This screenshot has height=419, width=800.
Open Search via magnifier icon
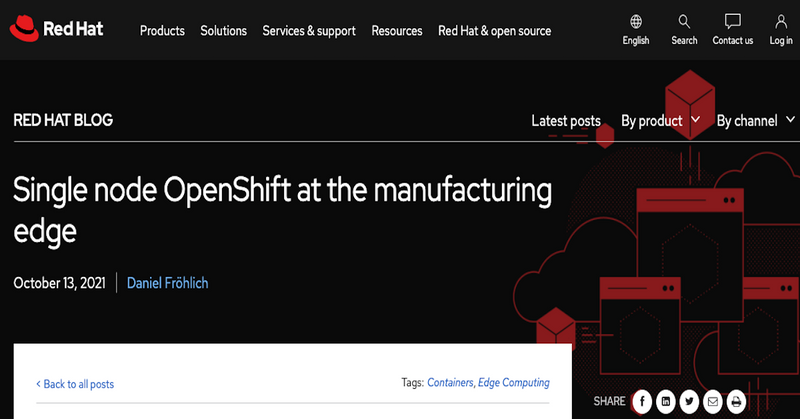coord(684,21)
